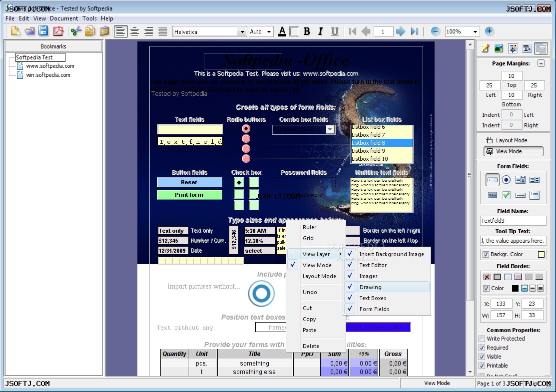This screenshot has width=556, height=392.
Task: Go to previous page arrow
Action: click(x=366, y=31)
